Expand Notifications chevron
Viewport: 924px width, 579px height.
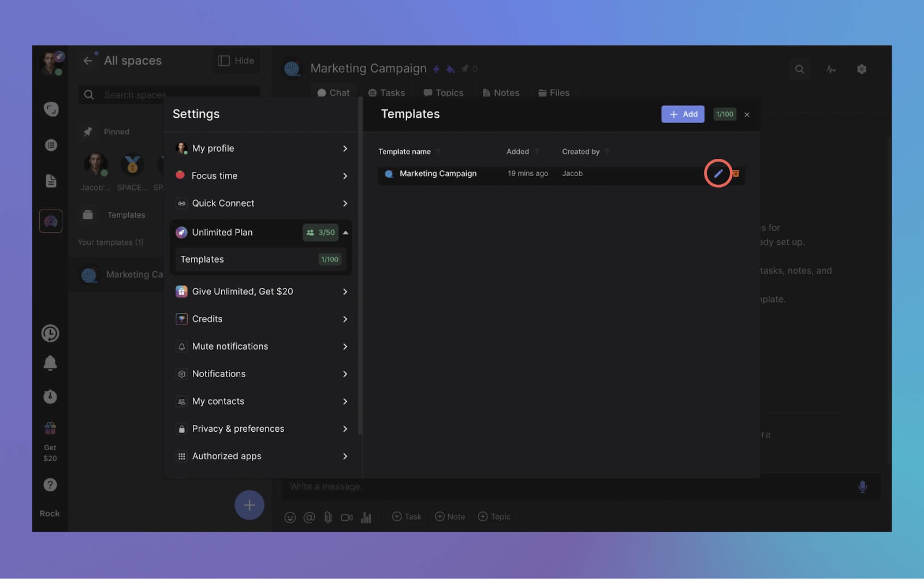tap(345, 373)
